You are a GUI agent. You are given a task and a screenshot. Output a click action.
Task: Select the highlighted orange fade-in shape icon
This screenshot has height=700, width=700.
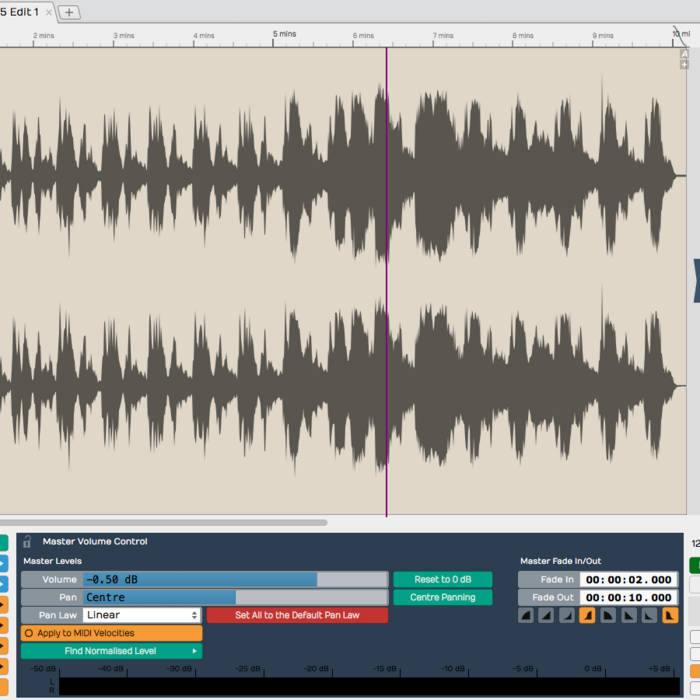click(587, 616)
